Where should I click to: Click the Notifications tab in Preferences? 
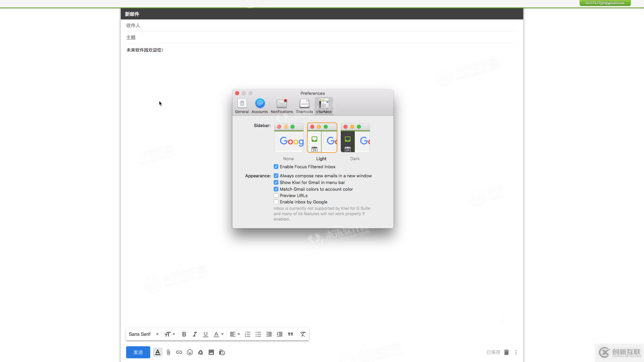[x=281, y=105]
